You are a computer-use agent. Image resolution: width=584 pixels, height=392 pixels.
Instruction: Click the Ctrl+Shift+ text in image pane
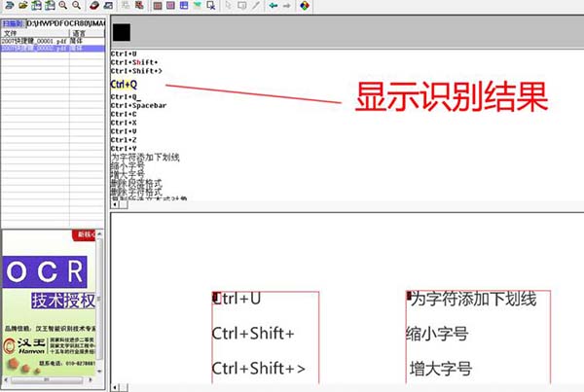click(253, 334)
